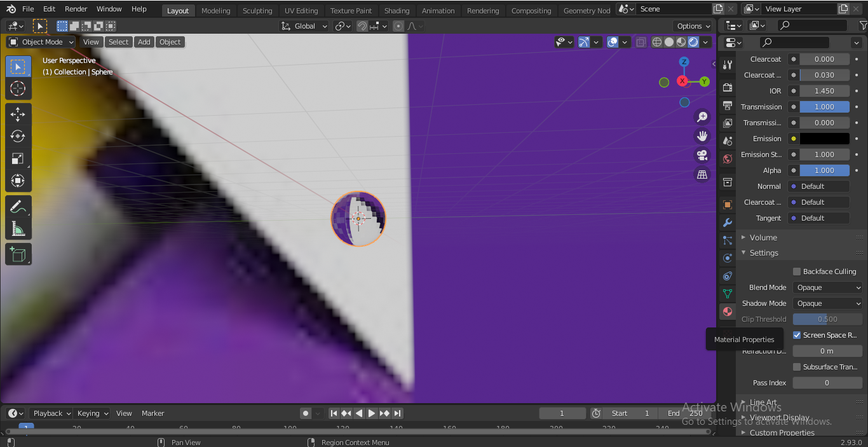Open the Modifiers wrench tab

click(x=728, y=223)
